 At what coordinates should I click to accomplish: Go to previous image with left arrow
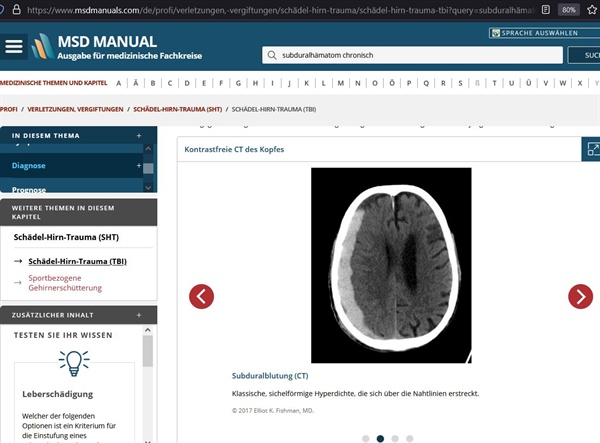201,296
